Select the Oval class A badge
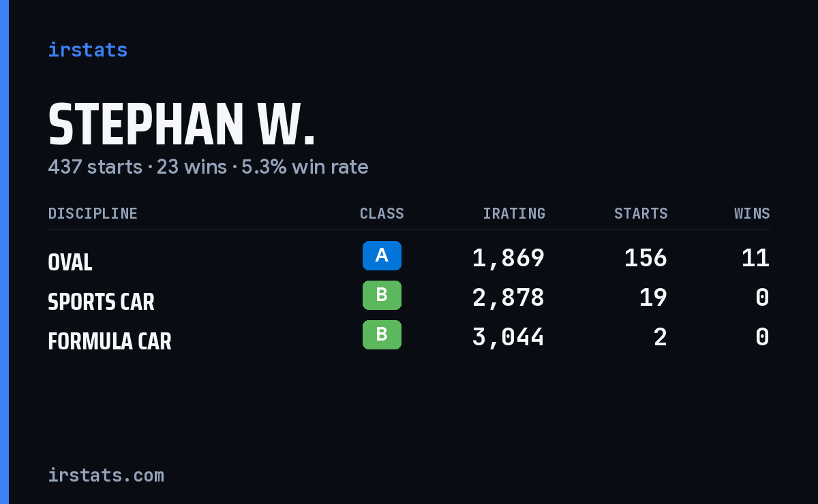 tap(382, 256)
